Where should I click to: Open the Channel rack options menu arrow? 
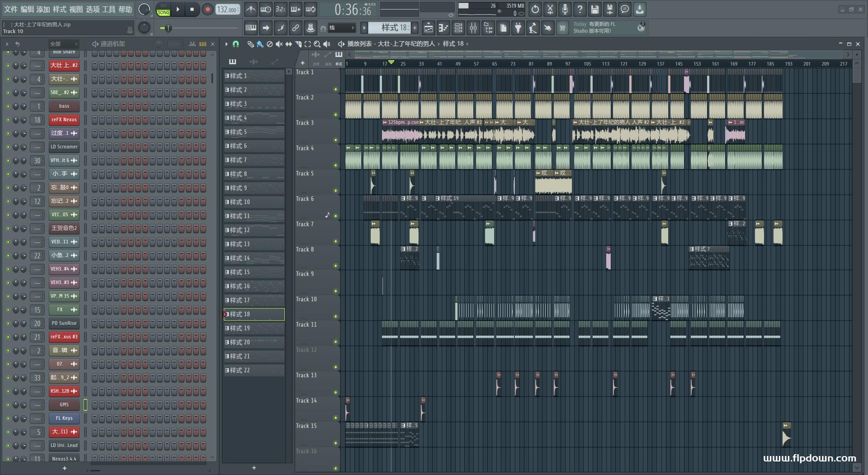coord(7,44)
